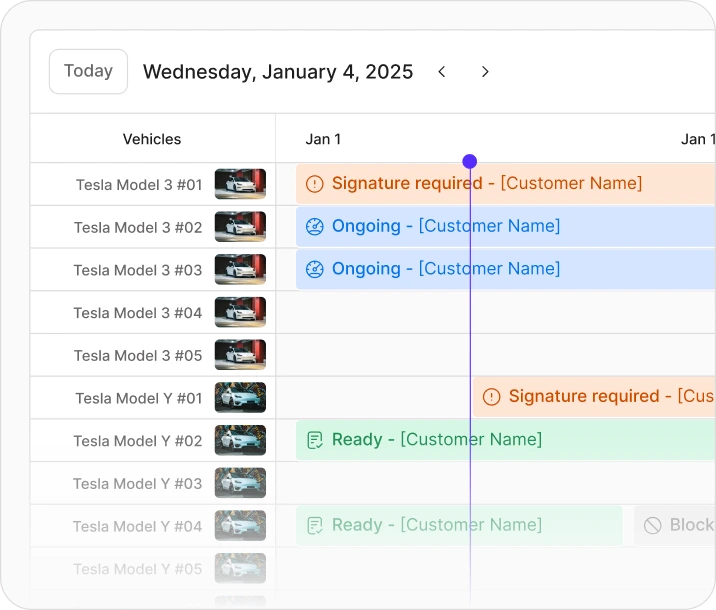The width and height of the screenshot is (716, 610).
Task: Click Tesla Model 3 #05 car thumbnail
Action: [240, 355]
